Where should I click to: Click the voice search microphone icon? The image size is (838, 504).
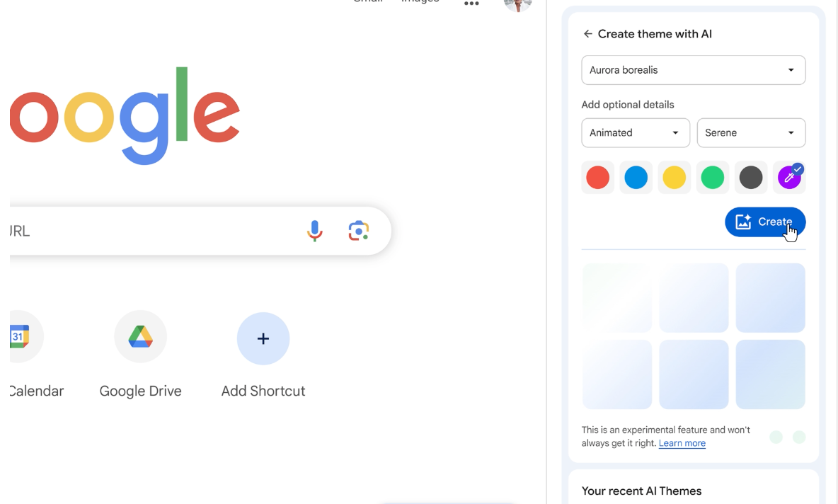coord(315,231)
